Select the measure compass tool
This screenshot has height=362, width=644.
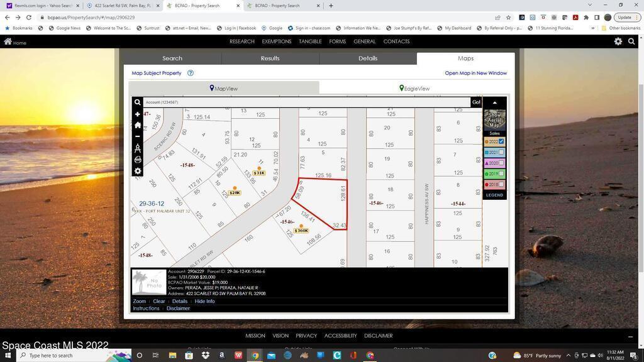(138, 148)
